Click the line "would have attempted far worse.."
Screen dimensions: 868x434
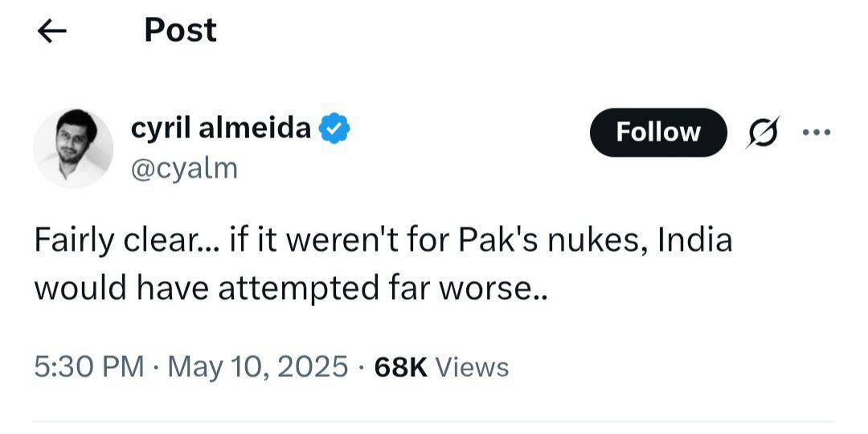click(291, 289)
